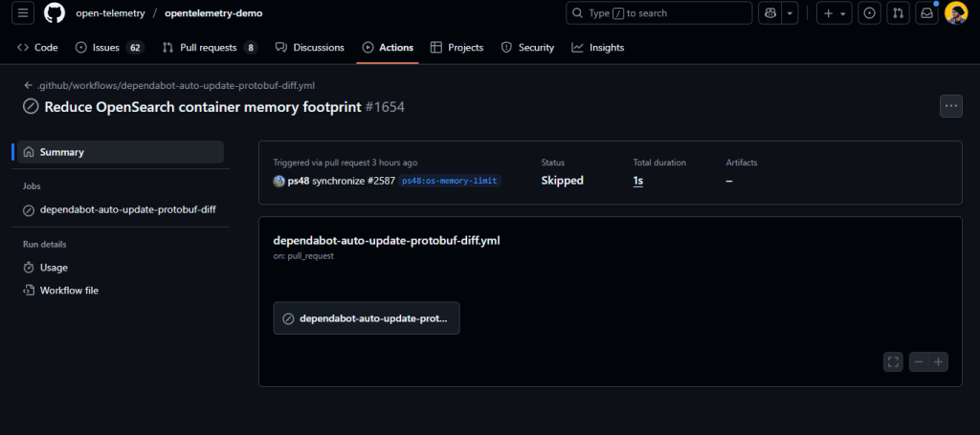Click the GitHub logo home icon
The image size is (980, 435).
(x=54, y=13)
